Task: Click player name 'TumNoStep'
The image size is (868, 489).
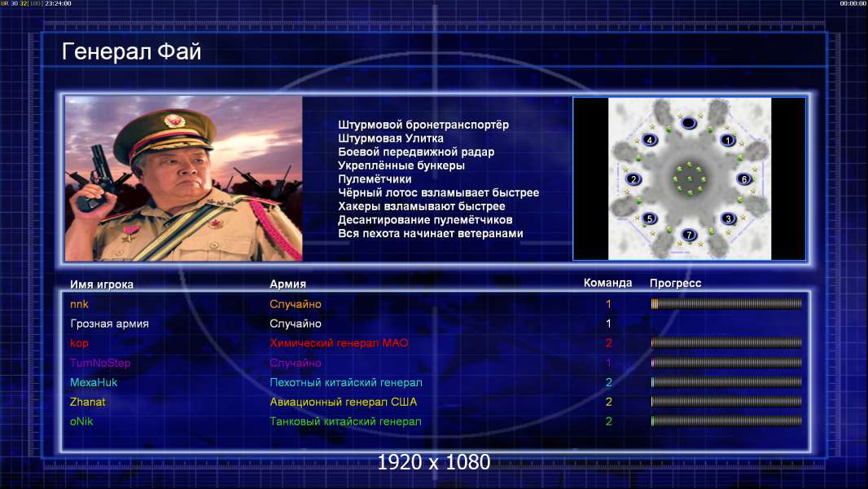Action: coord(100,363)
